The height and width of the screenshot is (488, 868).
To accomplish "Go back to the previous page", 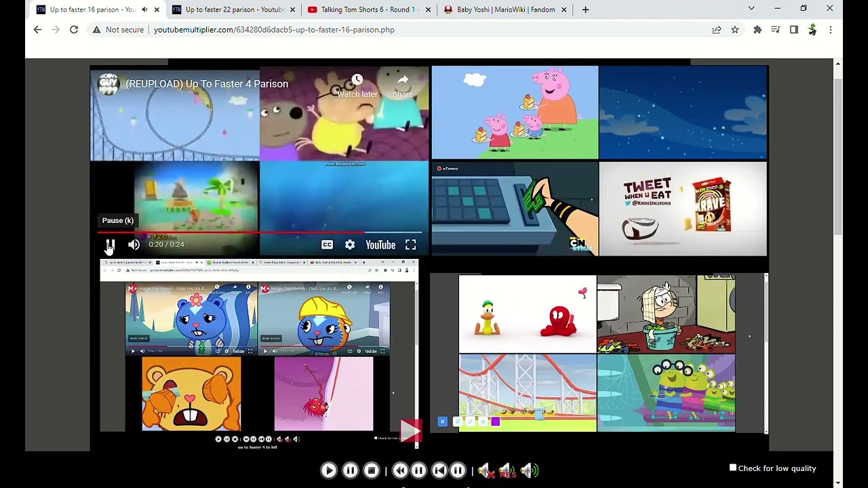I will (x=37, y=30).
